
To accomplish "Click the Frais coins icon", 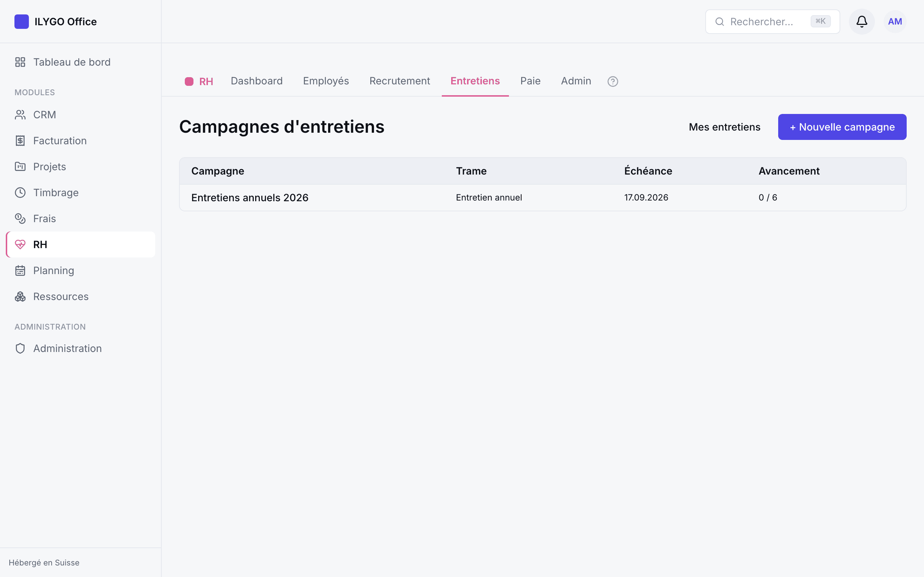I will coord(20,219).
